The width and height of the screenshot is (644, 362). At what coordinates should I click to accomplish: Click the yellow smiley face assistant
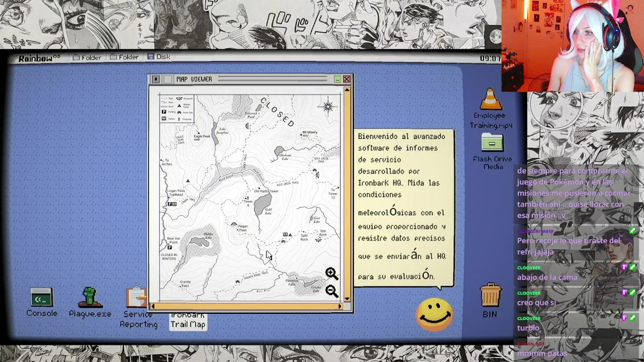[435, 315]
